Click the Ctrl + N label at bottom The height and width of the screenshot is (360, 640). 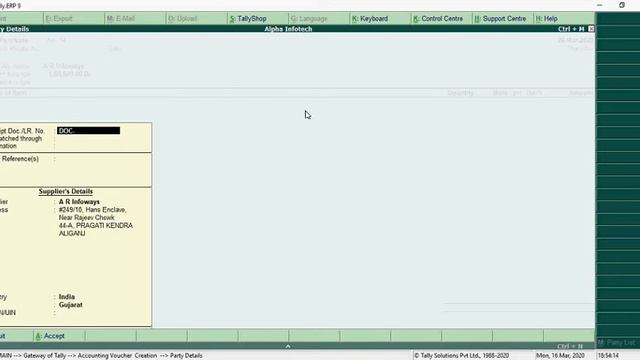coord(570,346)
